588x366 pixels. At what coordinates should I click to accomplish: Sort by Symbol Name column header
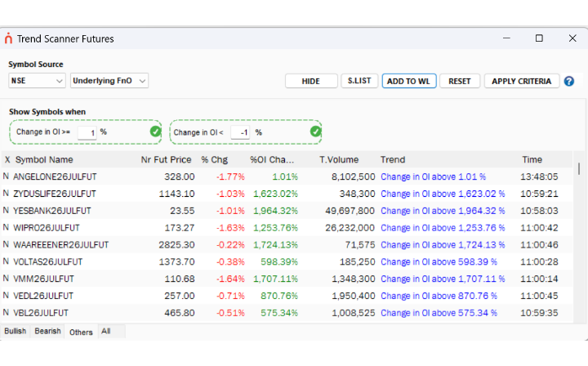(44, 159)
